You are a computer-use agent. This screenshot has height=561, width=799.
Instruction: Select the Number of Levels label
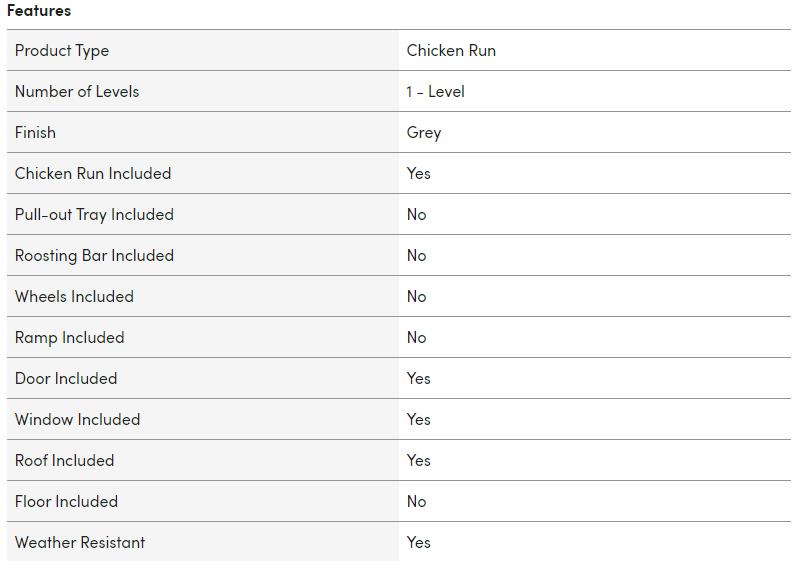[77, 92]
